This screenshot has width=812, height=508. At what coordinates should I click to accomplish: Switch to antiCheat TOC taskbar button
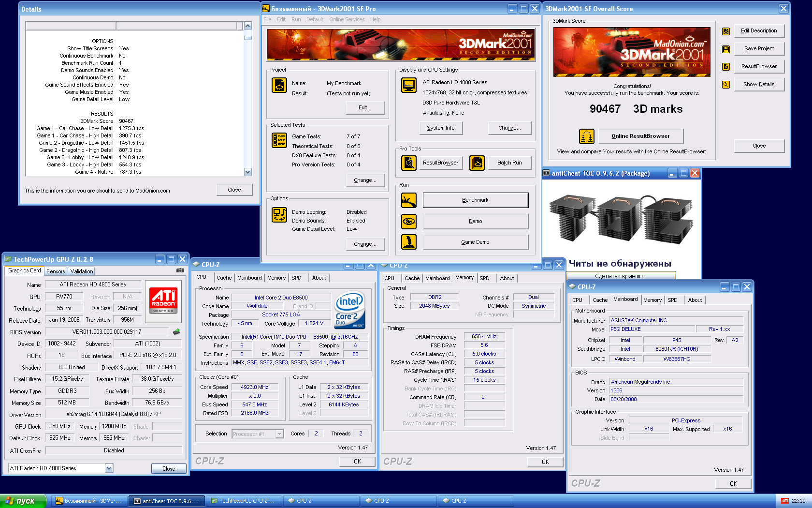[166, 501]
